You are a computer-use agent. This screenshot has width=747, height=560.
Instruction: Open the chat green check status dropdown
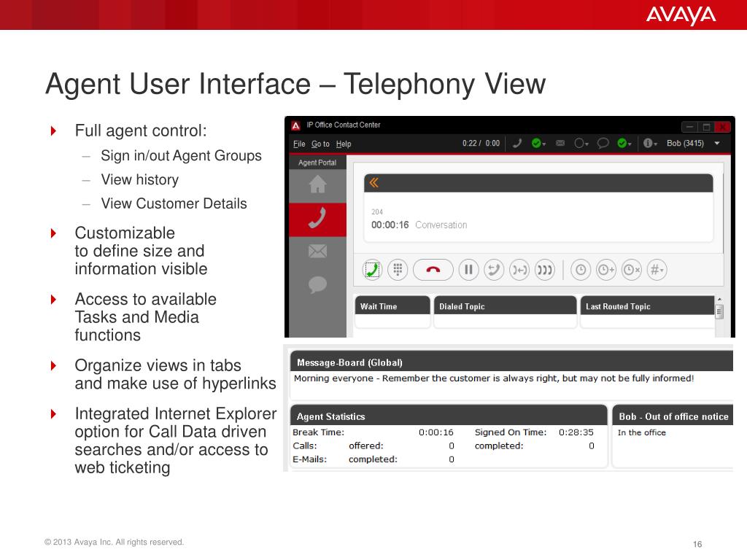(x=624, y=143)
